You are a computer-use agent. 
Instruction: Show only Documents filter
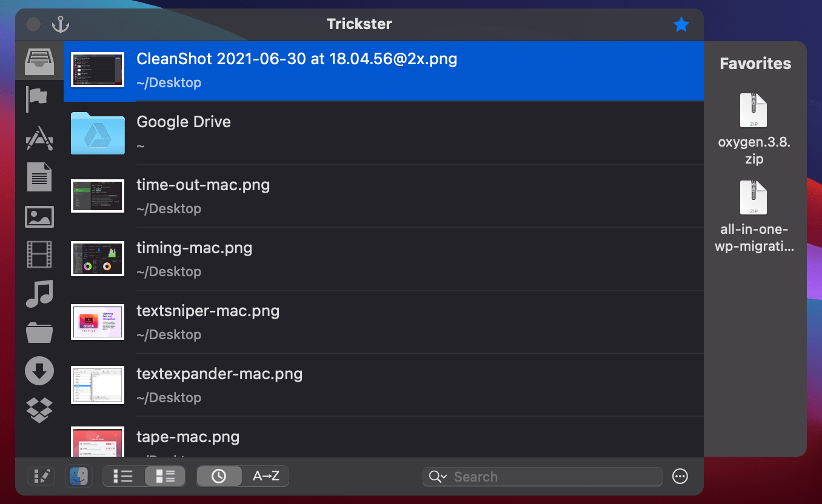point(39,177)
